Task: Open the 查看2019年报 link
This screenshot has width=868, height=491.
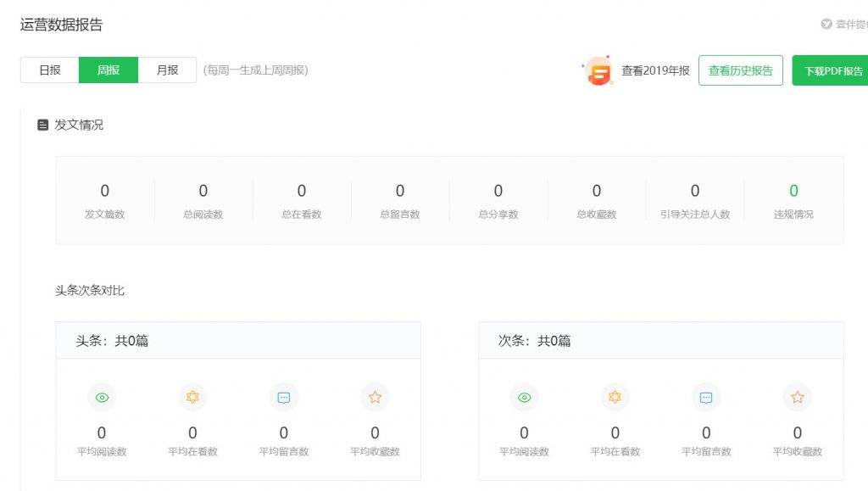Action: point(655,71)
